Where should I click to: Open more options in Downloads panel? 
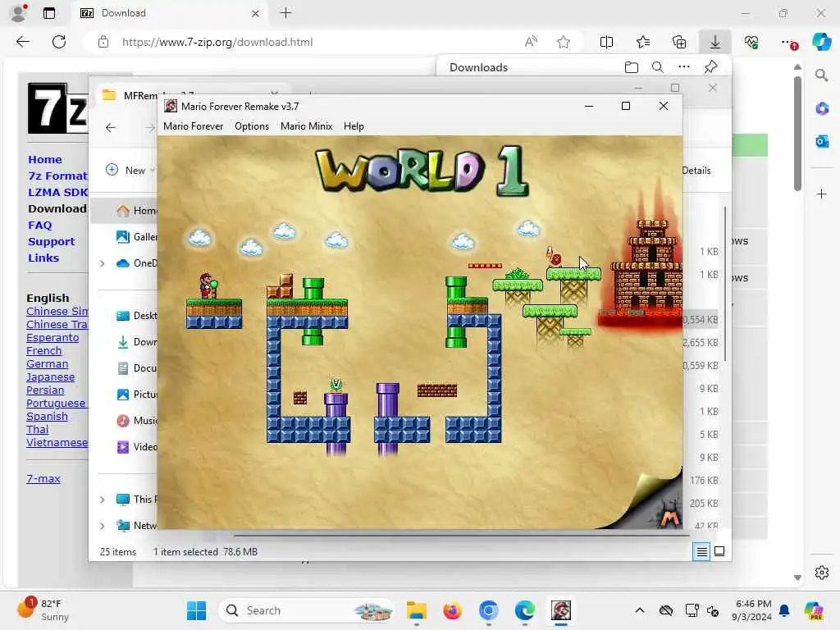684,67
